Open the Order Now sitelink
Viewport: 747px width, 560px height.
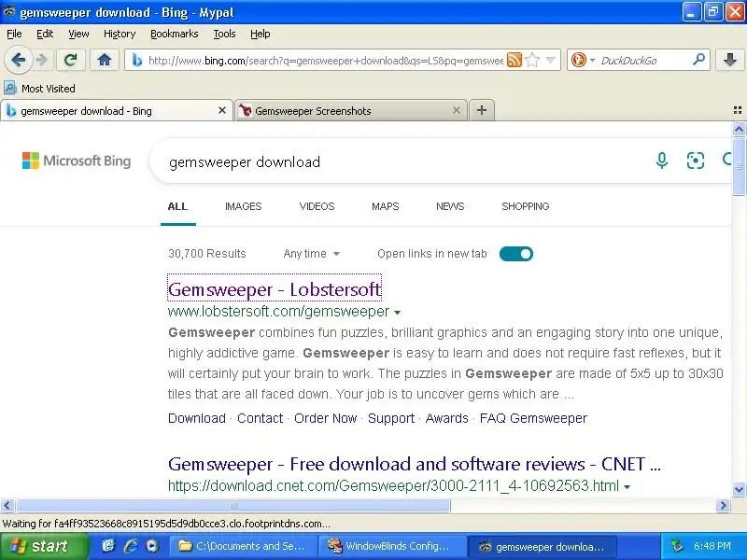click(325, 418)
